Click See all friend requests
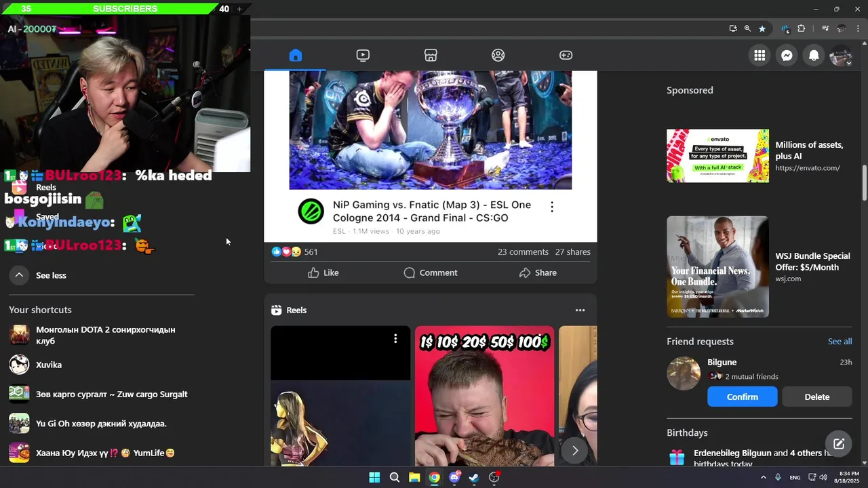868x488 pixels. click(x=840, y=342)
